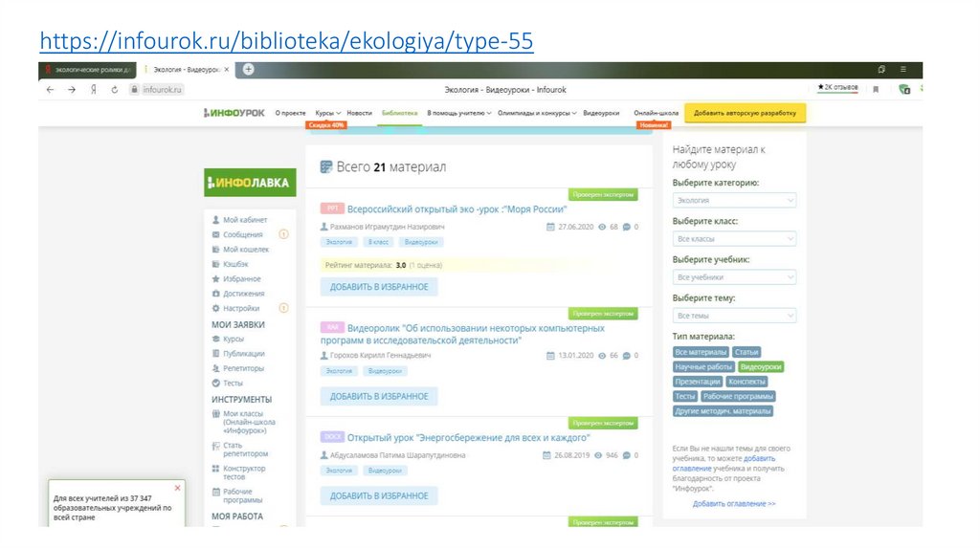Select the Научные работы type filter

[703, 366]
